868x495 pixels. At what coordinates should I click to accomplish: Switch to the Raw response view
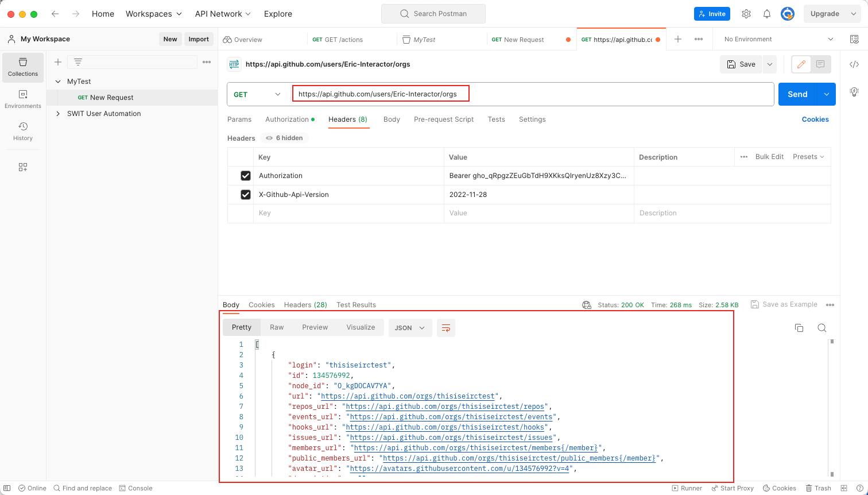pyautogui.click(x=277, y=327)
